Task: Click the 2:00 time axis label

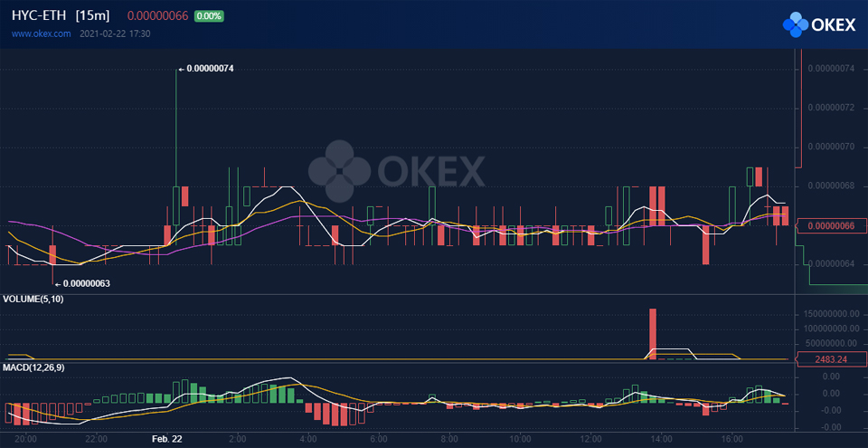Action: [238, 438]
